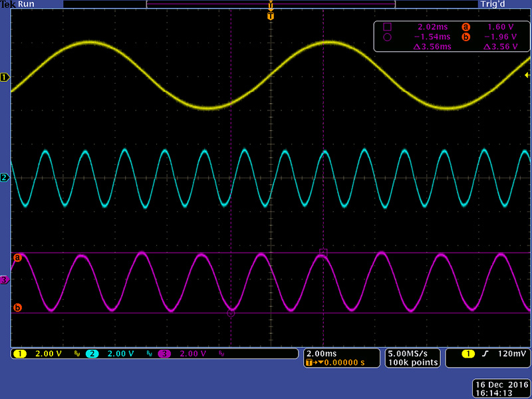The image size is (532, 399).
Task: Click the orange cursor 'b' marker
Action: point(18,307)
